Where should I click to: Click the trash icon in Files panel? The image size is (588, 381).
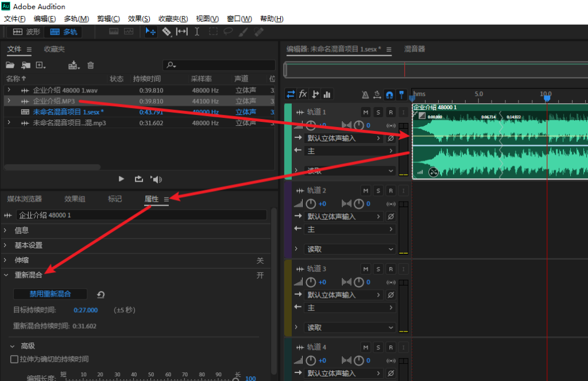[x=91, y=66]
